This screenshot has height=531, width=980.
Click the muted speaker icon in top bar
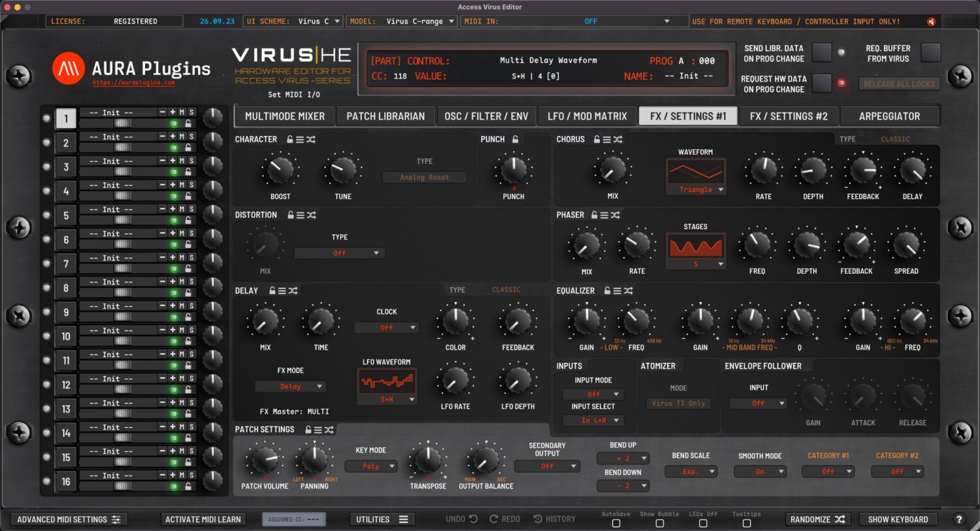pyautogui.click(x=931, y=22)
